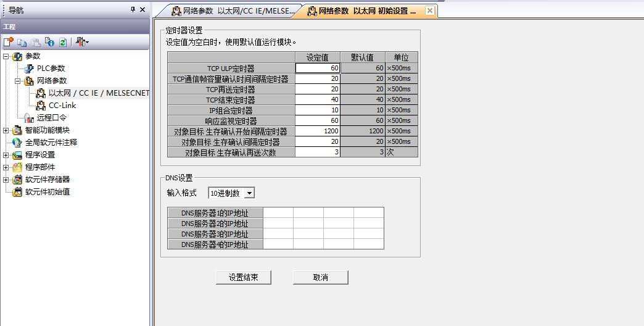
Task: Click the paste icon in navigation toolbar
Action: pyautogui.click(x=36, y=42)
